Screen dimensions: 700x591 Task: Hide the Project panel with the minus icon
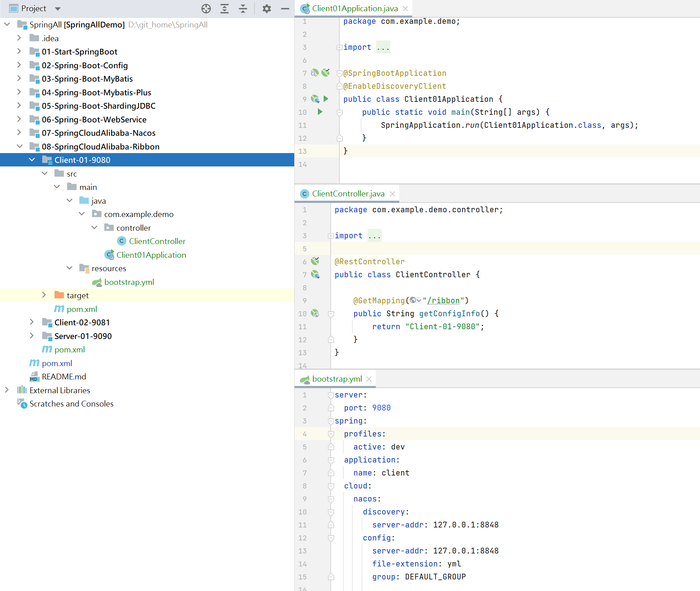(x=285, y=9)
